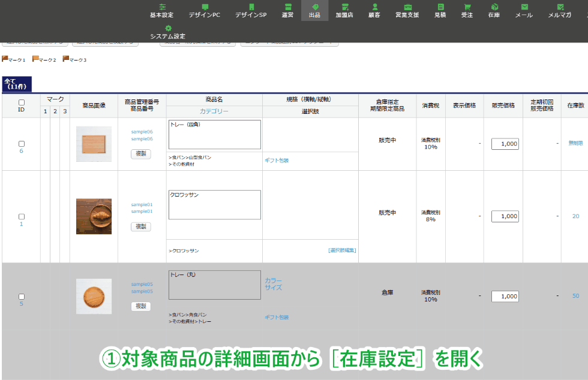The image size is (588, 380).
Task: Check the checkbox for product ID 6
Action: click(22, 144)
